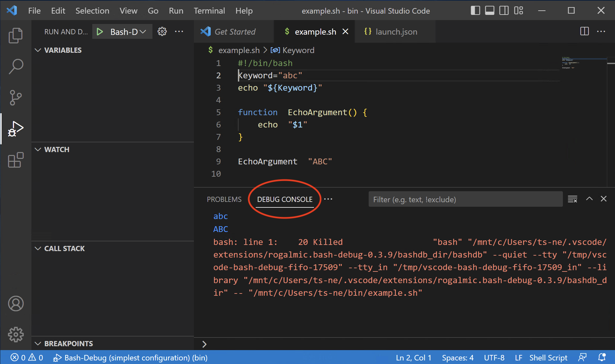Toggle the Secondary Side Bar visibility
The width and height of the screenshot is (615, 364).
504,10
